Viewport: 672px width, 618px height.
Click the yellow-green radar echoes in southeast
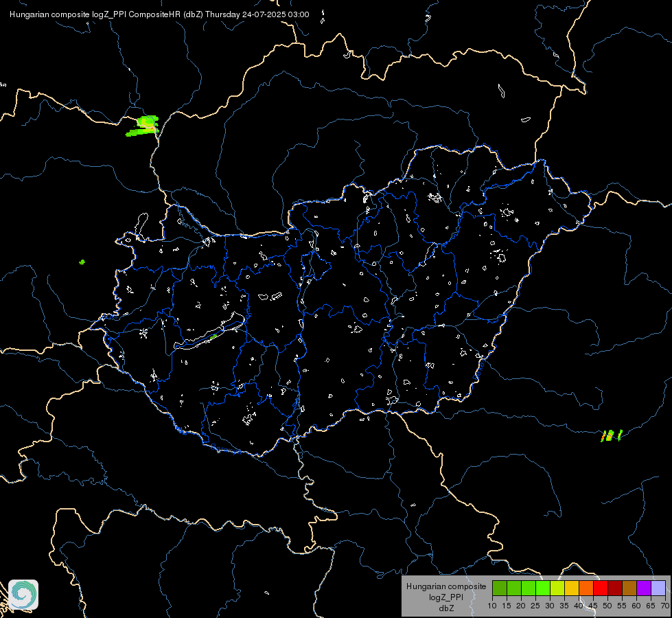coord(612,436)
